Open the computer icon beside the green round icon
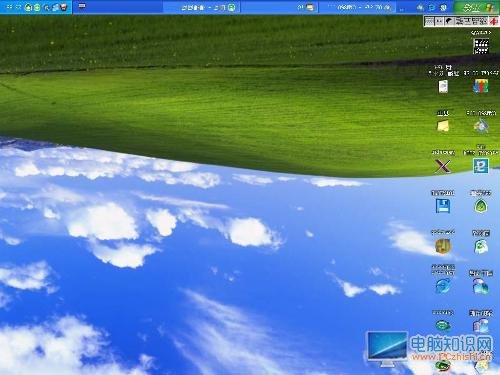This screenshot has height=375, width=500. pos(481,326)
